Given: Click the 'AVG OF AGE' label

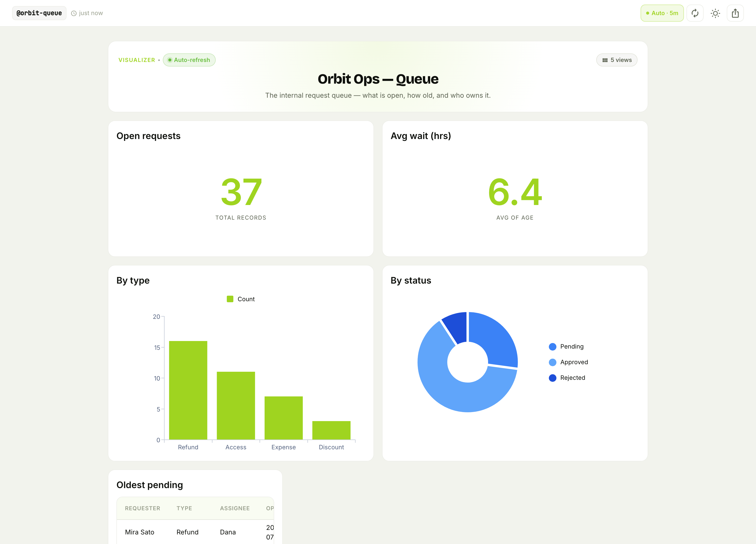Looking at the screenshot, I should (515, 218).
